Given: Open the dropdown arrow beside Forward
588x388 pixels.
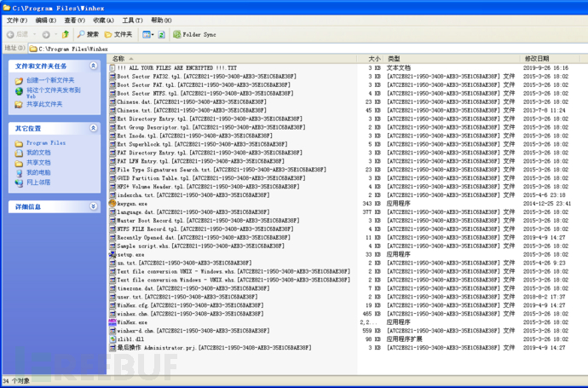Looking at the screenshot, I should pyautogui.click(x=56, y=34).
